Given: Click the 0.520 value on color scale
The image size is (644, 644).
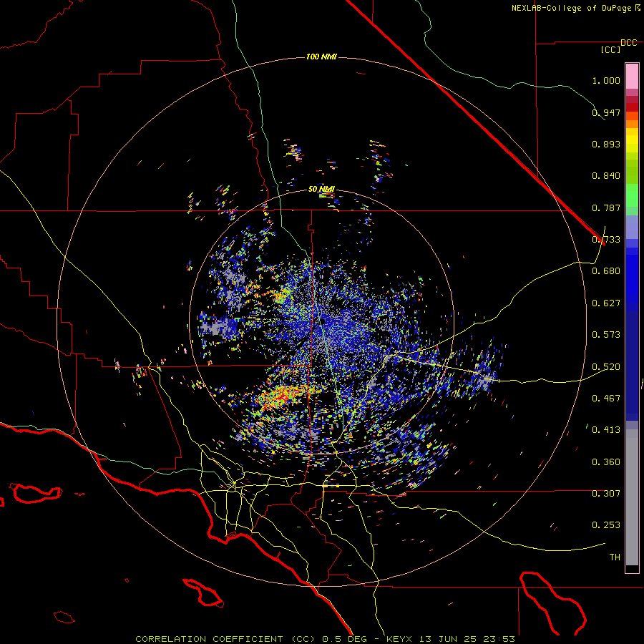Looking at the screenshot, I should [606, 367].
